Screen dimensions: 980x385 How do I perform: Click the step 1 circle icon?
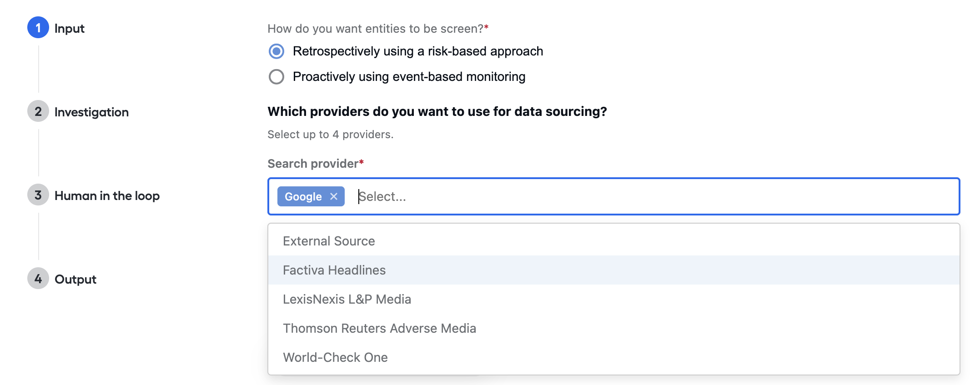coord(38,28)
